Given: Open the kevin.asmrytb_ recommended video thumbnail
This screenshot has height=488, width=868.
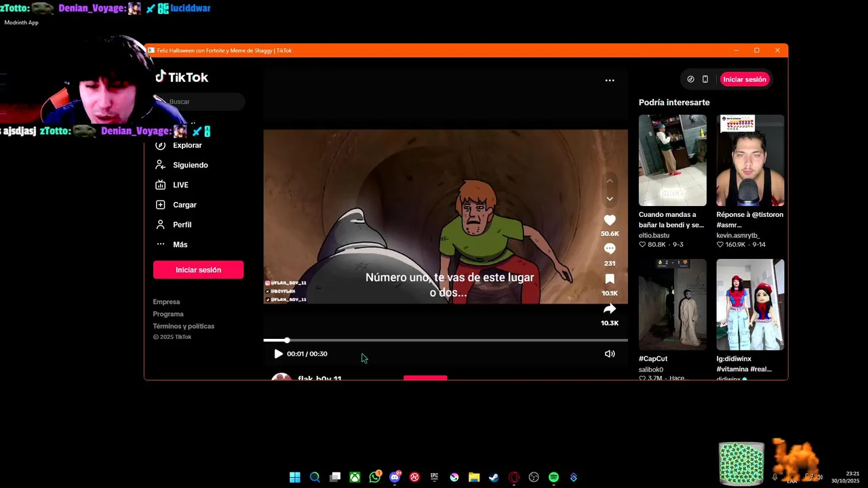Looking at the screenshot, I should pyautogui.click(x=750, y=160).
